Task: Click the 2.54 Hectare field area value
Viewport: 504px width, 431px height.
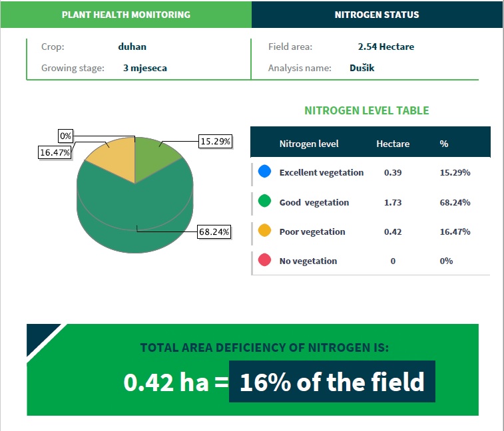Action: click(385, 47)
